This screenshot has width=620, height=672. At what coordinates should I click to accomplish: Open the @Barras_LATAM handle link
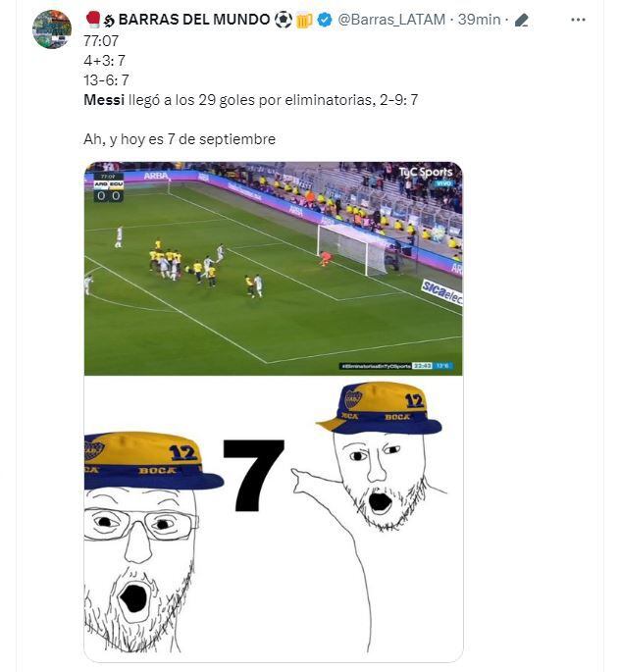(391, 20)
